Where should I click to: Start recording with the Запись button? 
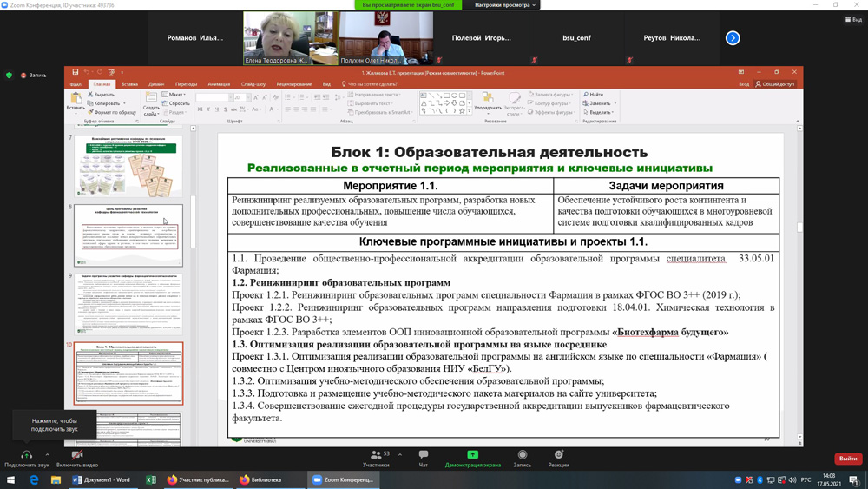[x=522, y=455]
